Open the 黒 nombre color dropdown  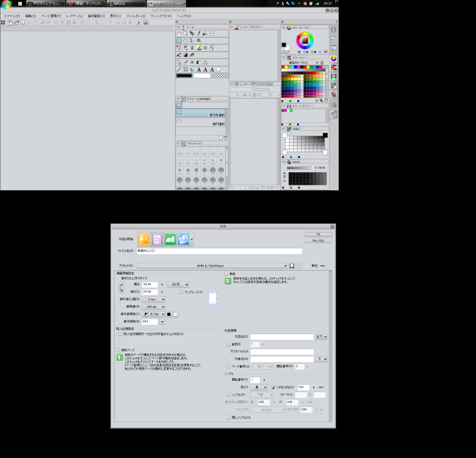tap(259, 387)
